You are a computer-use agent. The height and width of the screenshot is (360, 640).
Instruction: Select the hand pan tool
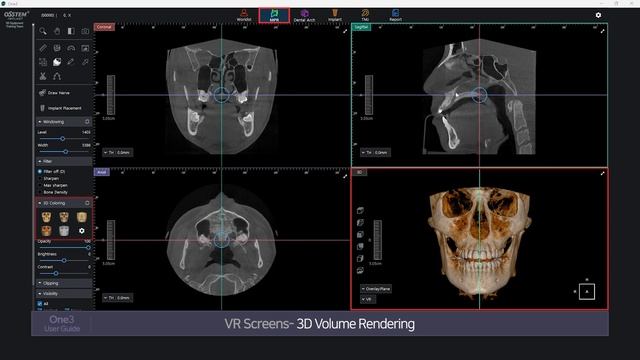pos(57,31)
